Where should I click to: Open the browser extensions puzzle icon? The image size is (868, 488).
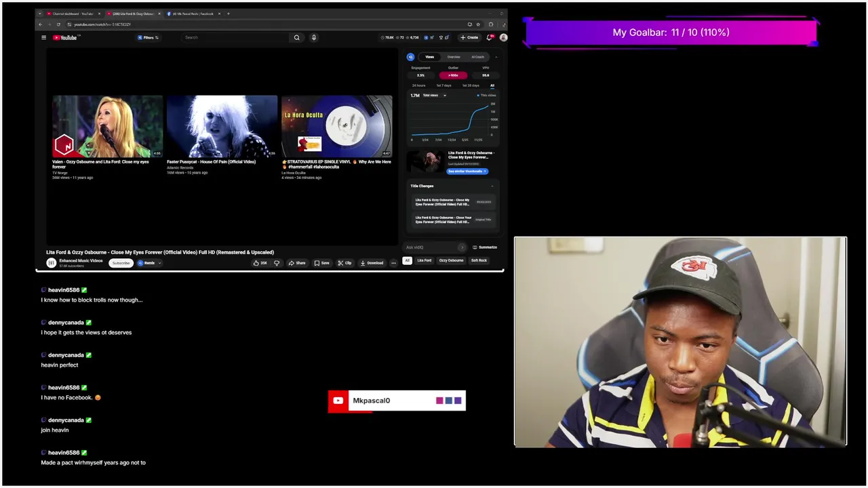[491, 24]
